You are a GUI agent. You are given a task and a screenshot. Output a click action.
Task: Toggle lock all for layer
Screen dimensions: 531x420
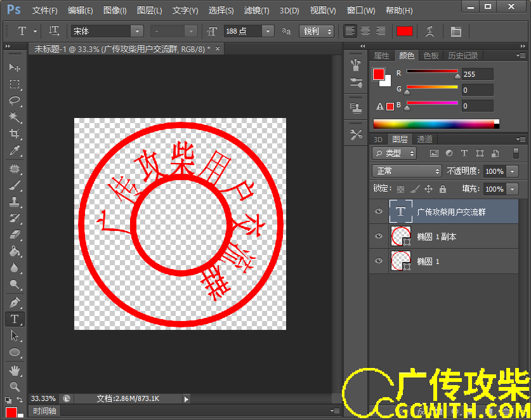tap(443, 188)
